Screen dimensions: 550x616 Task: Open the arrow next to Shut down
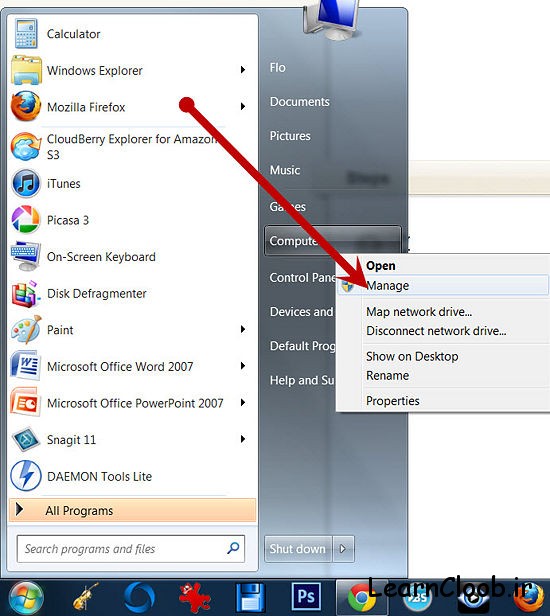coord(343,548)
